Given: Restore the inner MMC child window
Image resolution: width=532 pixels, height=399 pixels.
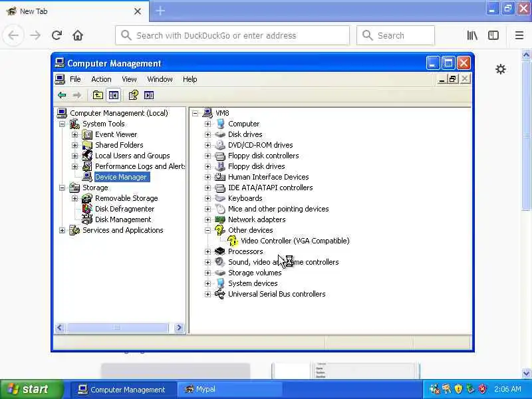Looking at the screenshot, I should (452, 79).
